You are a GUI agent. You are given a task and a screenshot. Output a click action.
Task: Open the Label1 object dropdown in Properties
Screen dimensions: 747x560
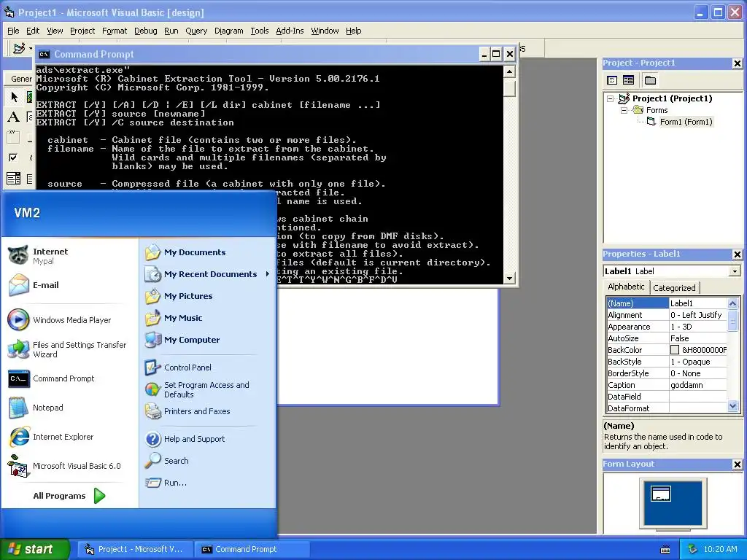[x=735, y=271]
